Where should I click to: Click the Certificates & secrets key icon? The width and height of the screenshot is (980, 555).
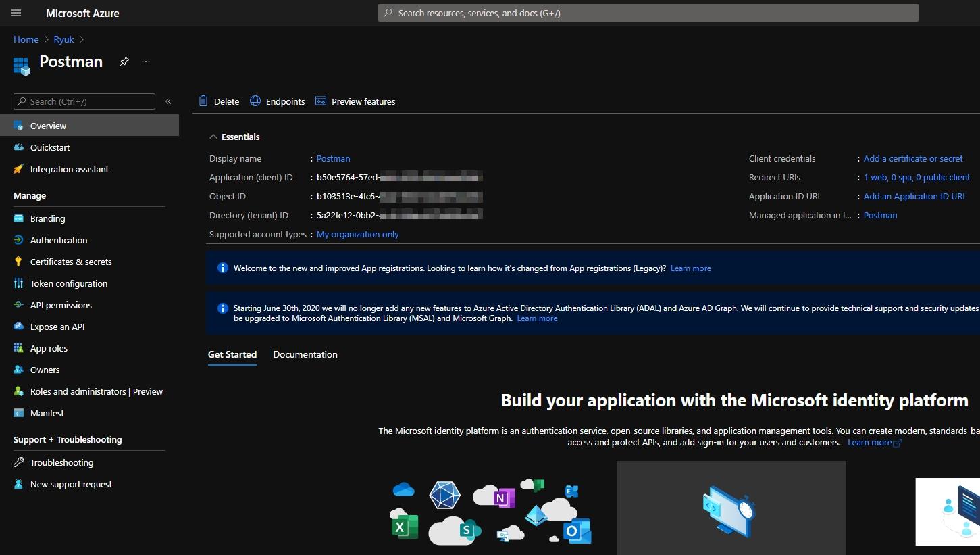[18, 262]
